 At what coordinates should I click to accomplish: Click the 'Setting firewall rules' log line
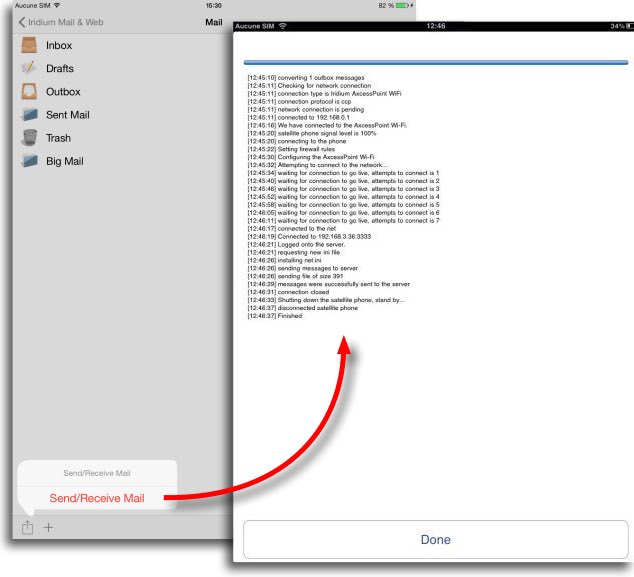click(x=291, y=149)
